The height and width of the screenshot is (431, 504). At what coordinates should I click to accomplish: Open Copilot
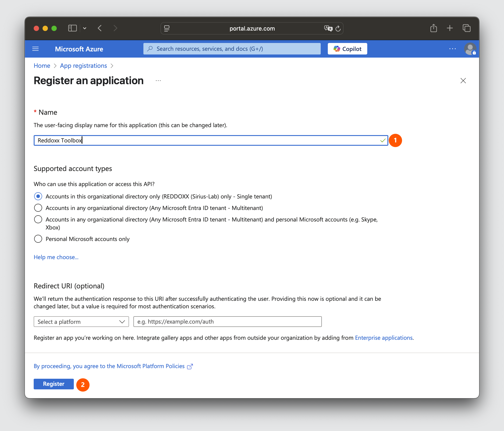pyautogui.click(x=347, y=49)
